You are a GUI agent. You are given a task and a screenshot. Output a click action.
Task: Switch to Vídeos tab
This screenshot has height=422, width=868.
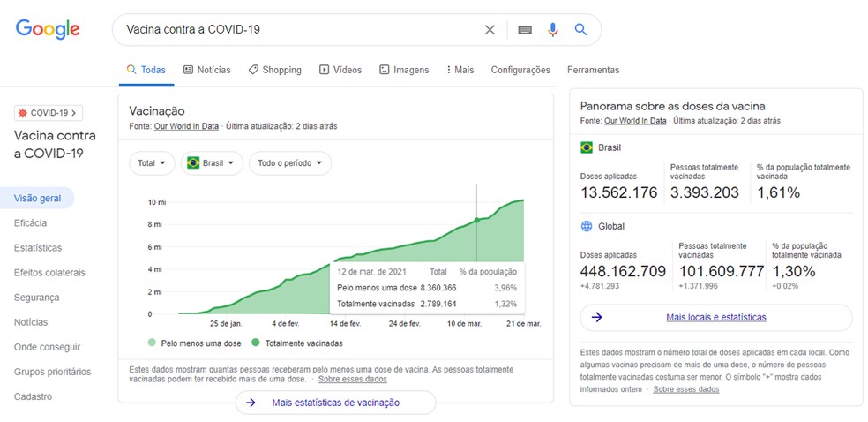pos(340,70)
